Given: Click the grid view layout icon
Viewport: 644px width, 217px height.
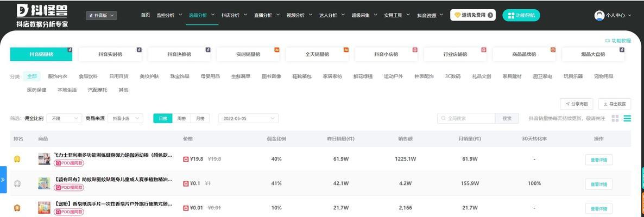Looking at the screenshot, I should (x=615, y=118).
